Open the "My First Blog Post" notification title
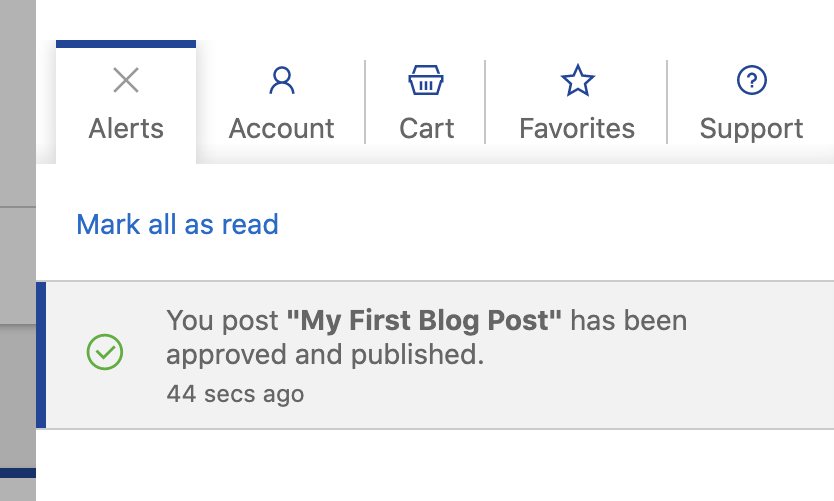 click(424, 321)
